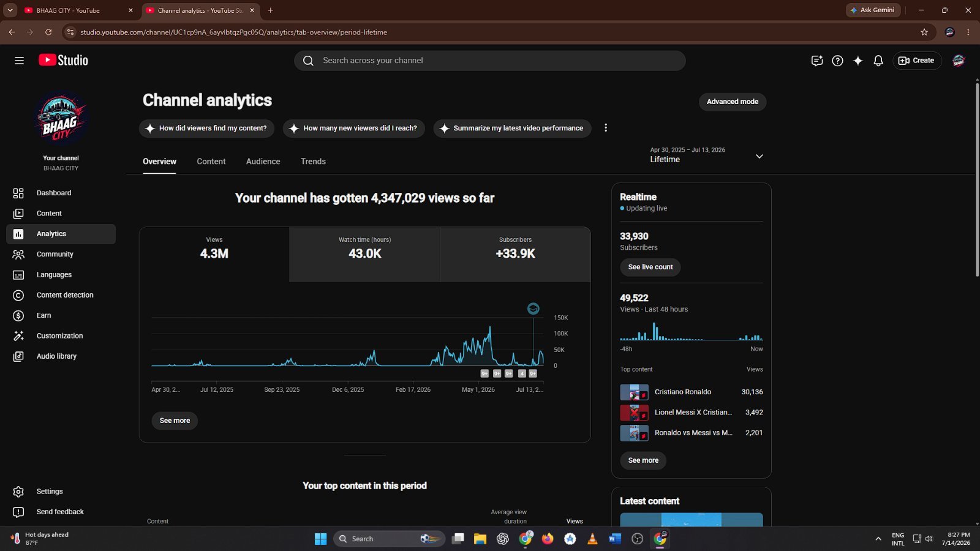The height and width of the screenshot is (551, 980).
Task: Expand the Lifetime date range dropdown
Action: point(707,155)
